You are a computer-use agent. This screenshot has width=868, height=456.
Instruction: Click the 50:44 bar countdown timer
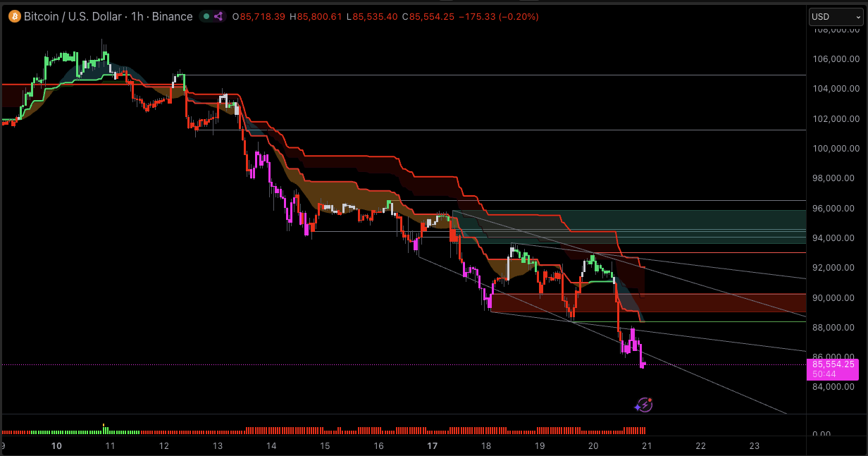click(823, 374)
